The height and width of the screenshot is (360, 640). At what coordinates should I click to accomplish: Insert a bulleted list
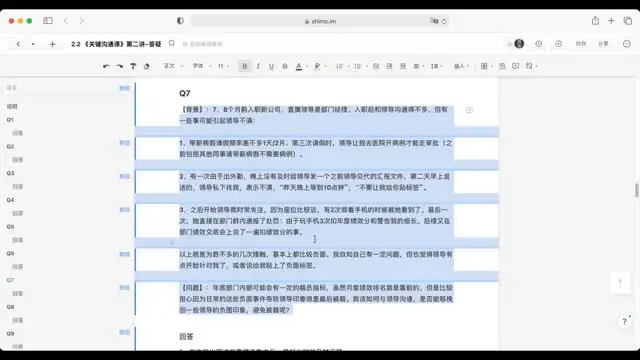pyautogui.click(x=358, y=66)
